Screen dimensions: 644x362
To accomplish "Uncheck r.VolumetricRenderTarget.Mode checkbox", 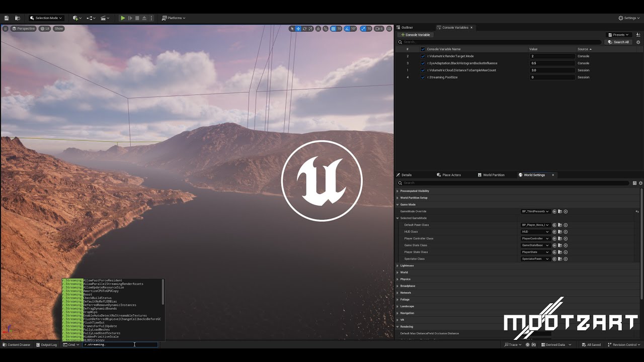I will [423, 56].
